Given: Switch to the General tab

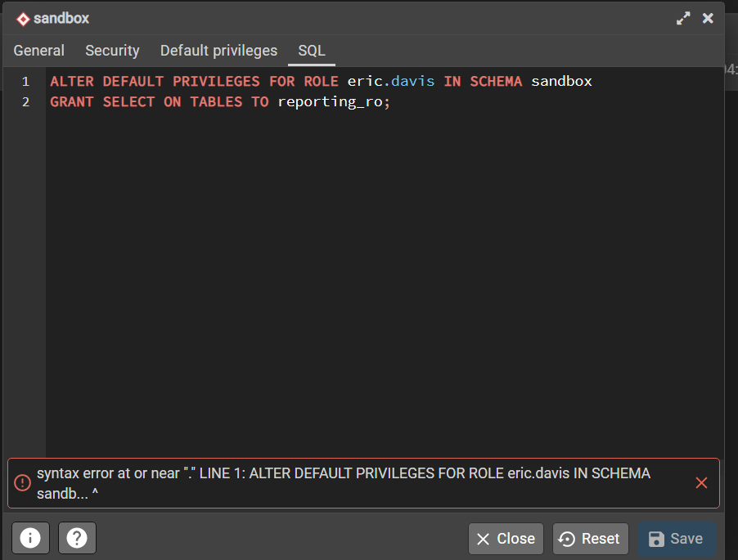Looking at the screenshot, I should pos(38,51).
